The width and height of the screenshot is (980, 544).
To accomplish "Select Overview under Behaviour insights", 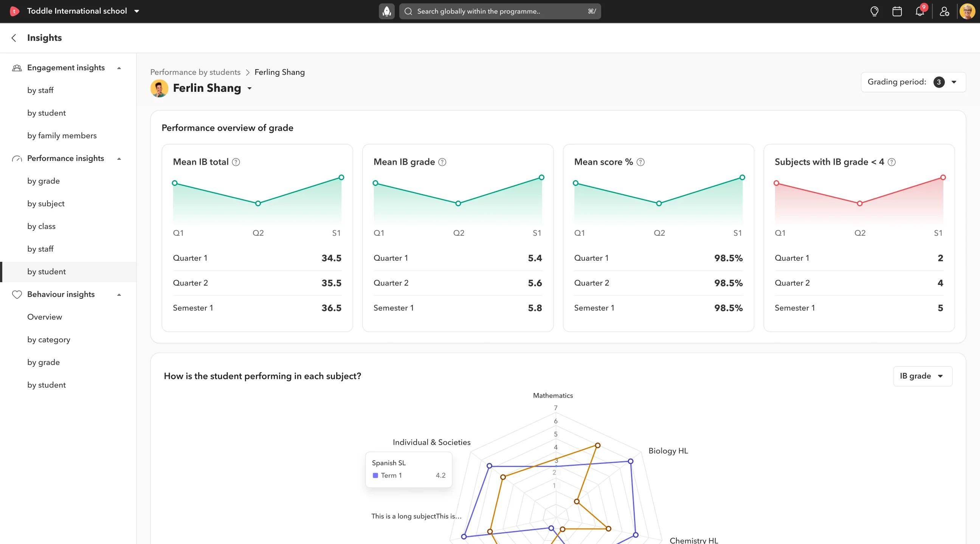I will pyautogui.click(x=45, y=317).
